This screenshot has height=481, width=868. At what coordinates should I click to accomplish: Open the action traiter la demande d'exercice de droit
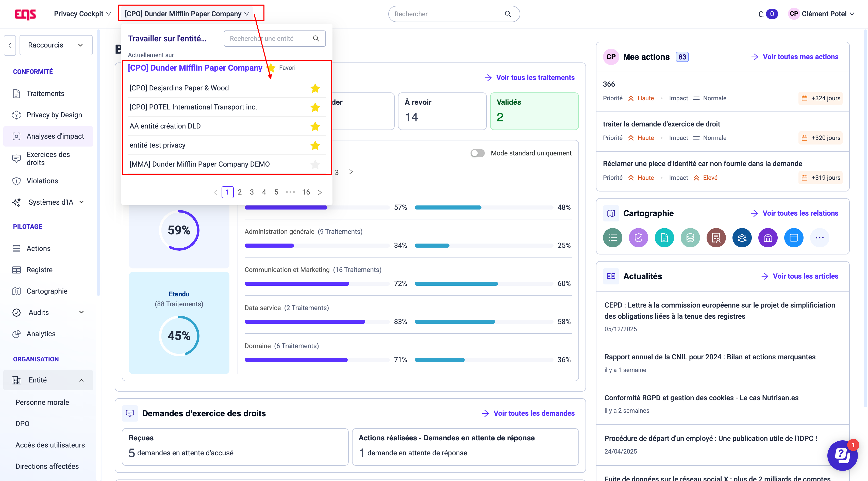[x=722, y=132]
